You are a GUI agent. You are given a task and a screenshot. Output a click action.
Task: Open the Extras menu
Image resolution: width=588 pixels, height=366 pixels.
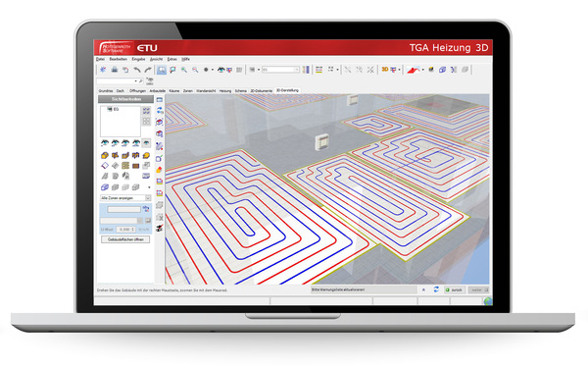point(171,59)
